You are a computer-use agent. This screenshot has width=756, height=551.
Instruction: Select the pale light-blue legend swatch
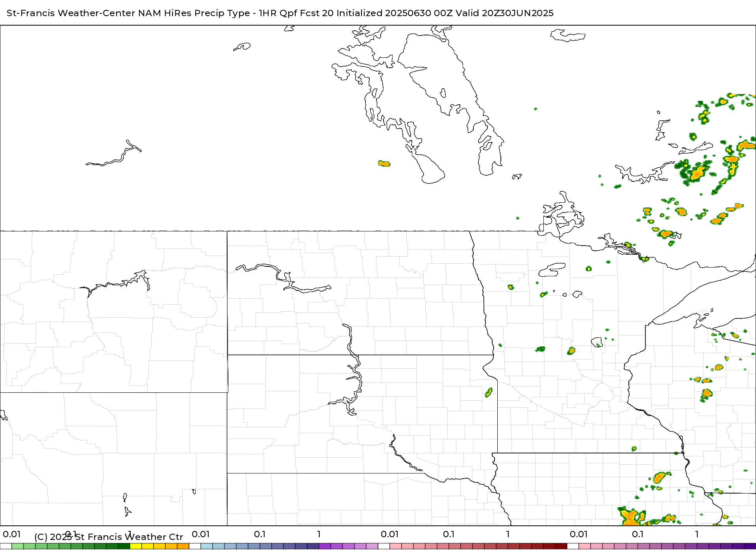pyautogui.click(x=207, y=546)
